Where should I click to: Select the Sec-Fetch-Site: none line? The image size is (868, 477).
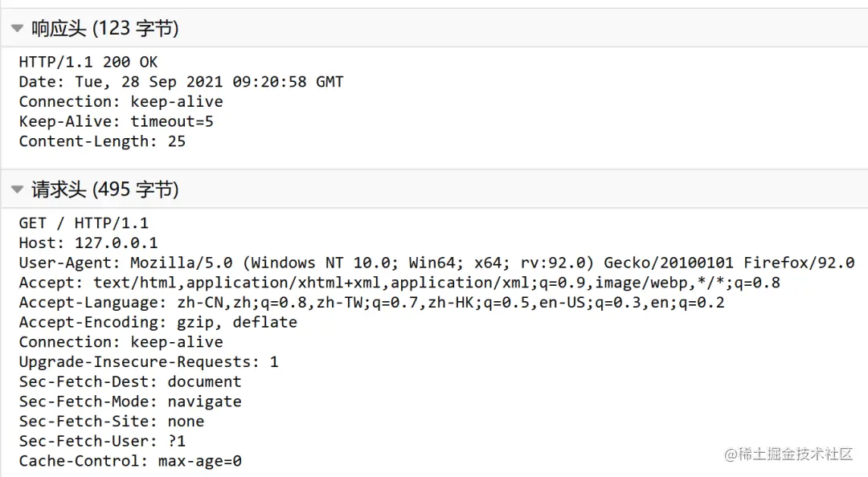pos(111,422)
